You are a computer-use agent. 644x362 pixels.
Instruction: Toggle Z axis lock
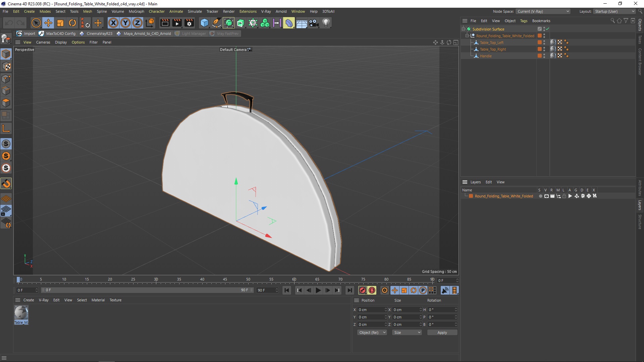point(138,23)
